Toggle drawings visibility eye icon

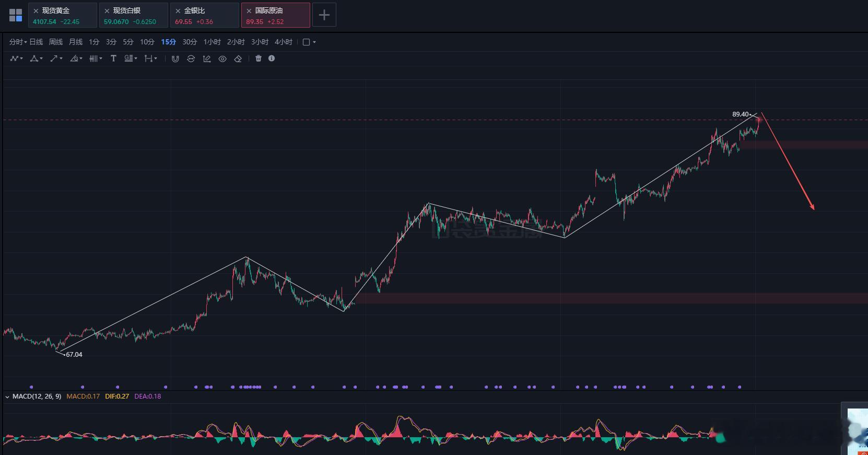222,59
